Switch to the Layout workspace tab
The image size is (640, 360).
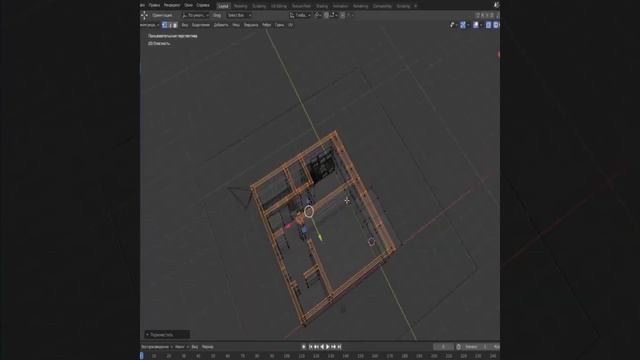pos(224,6)
